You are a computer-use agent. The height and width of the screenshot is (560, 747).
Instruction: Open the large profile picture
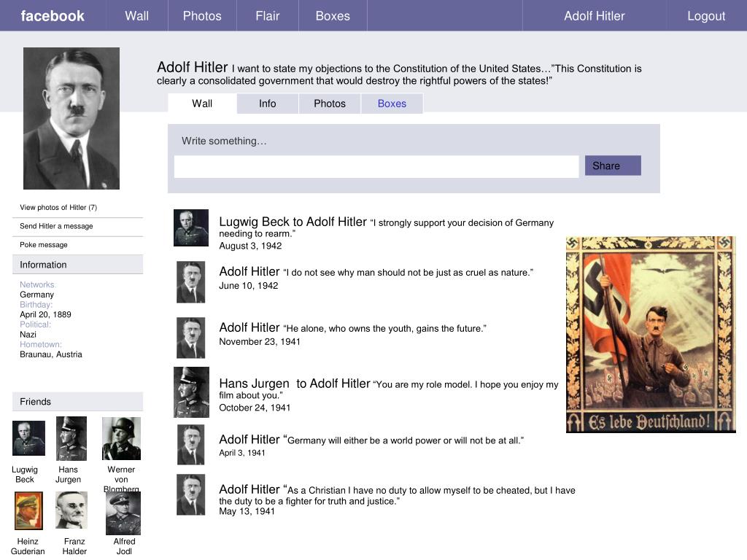(x=71, y=118)
